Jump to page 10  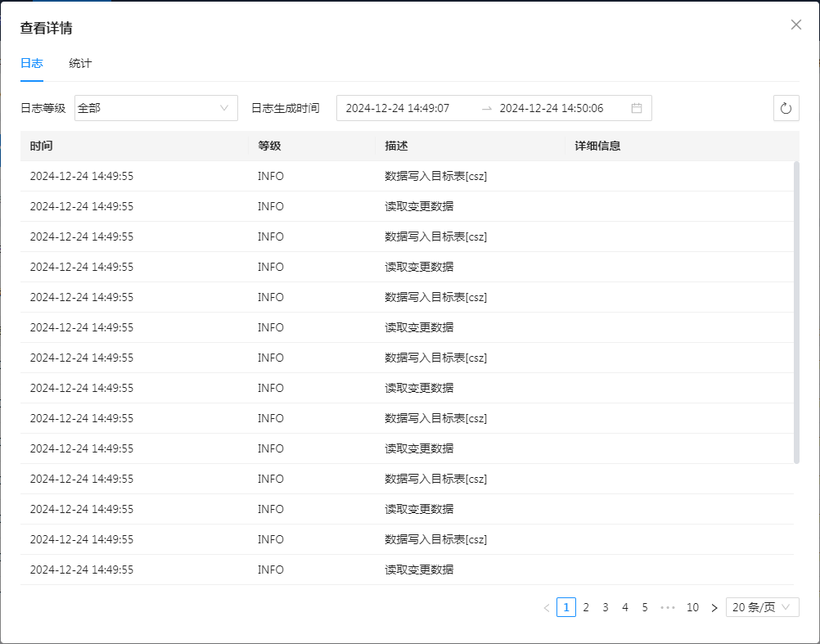click(x=692, y=607)
